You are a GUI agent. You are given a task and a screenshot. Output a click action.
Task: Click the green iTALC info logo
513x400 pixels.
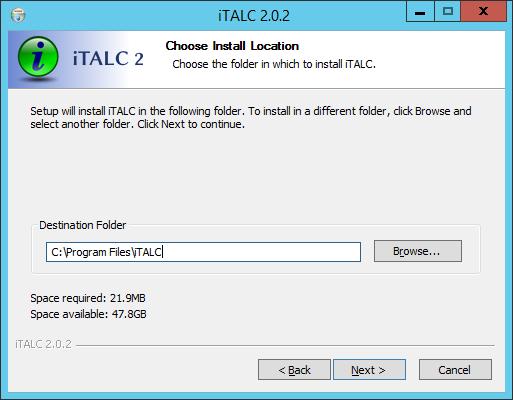pos(38,57)
